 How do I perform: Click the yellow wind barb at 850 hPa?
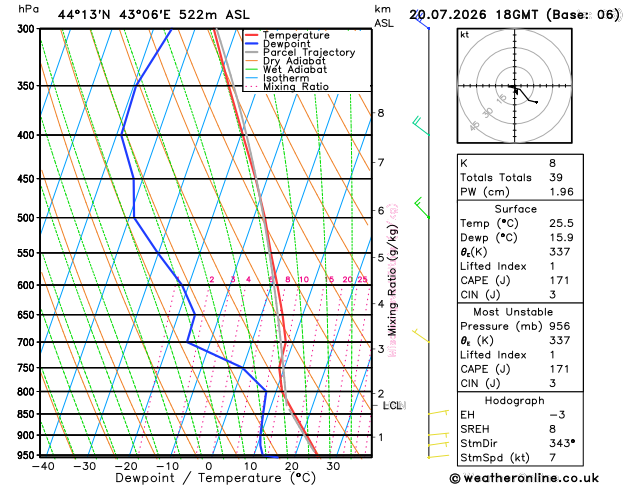coord(438,412)
